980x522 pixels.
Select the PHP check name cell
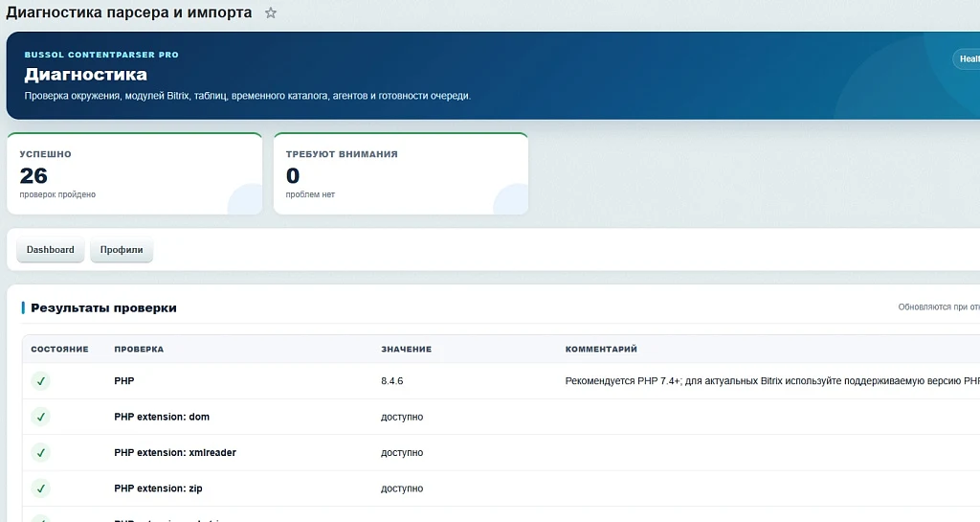(124, 380)
